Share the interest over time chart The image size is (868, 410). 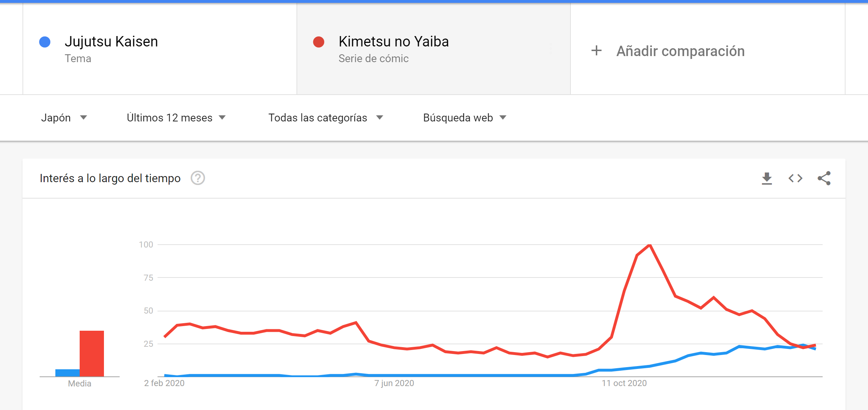pos(824,178)
